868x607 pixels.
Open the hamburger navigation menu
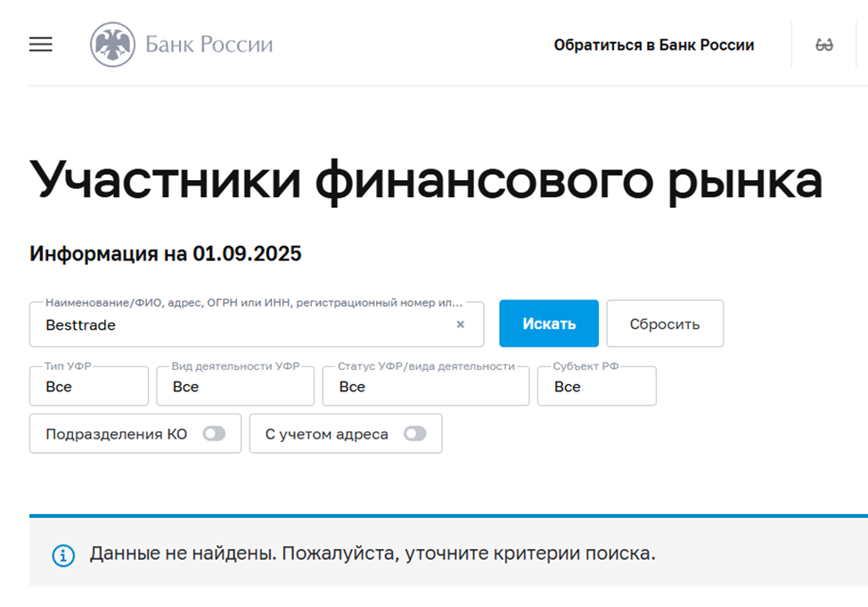[41, 45]
